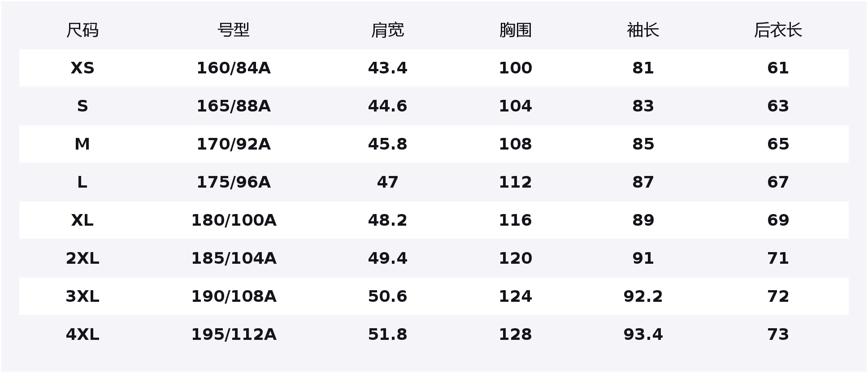This screenshot has width=868, height=373.
Task: Select the sleeve length value 92.2
Action: 643,296
